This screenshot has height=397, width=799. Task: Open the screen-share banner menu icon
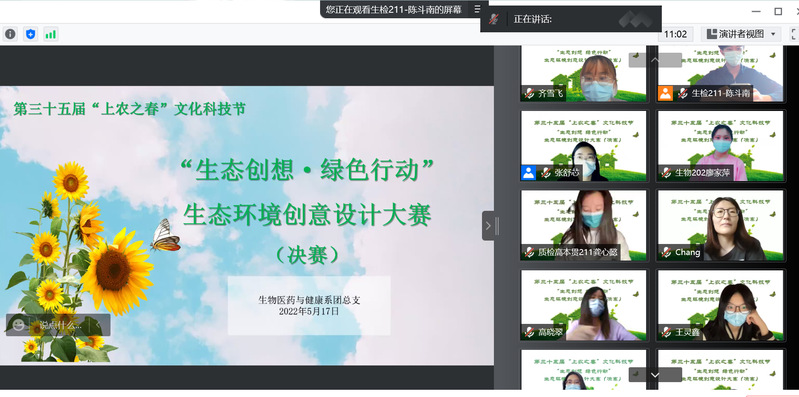point(478,9)
